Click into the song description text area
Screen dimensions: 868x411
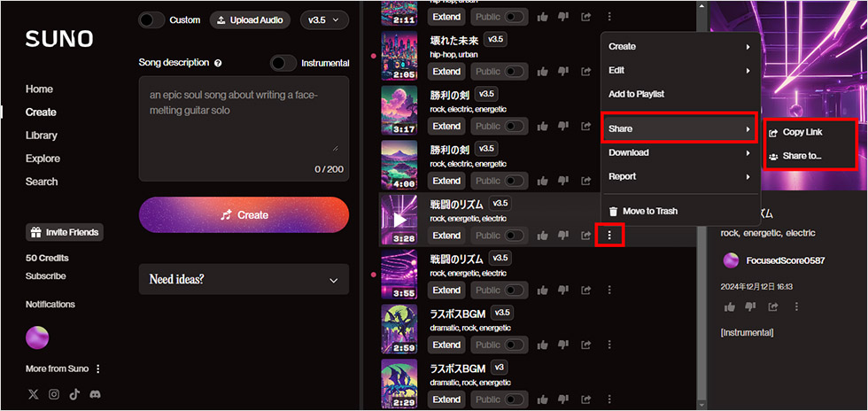(244, 128)
